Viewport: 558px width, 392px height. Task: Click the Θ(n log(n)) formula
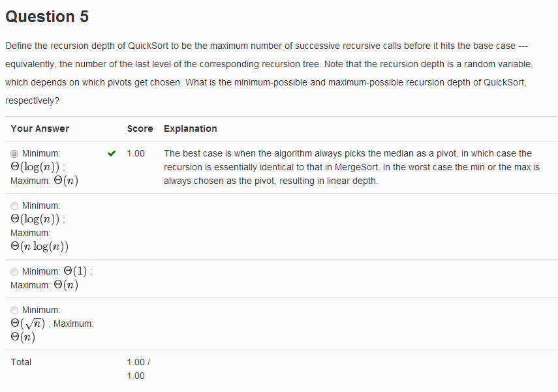[x=40, y=246]
